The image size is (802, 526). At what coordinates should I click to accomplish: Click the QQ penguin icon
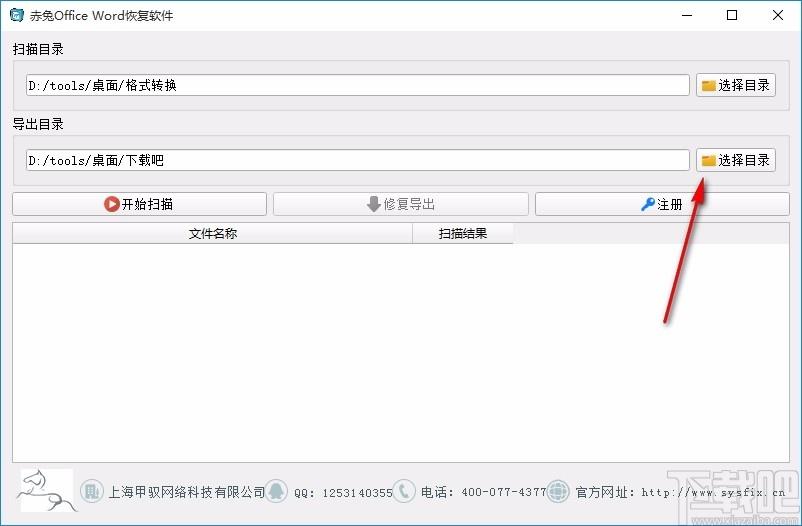pos(277,492)
